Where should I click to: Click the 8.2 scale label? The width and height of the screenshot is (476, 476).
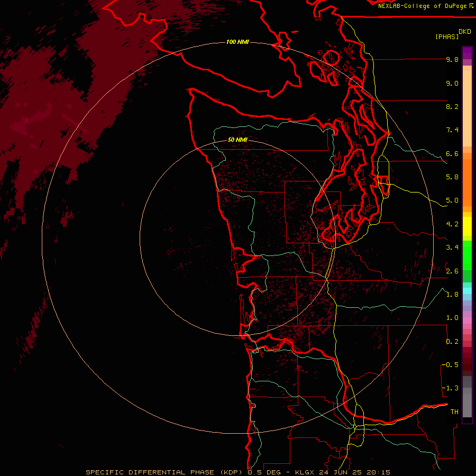(x=452, y=106)
